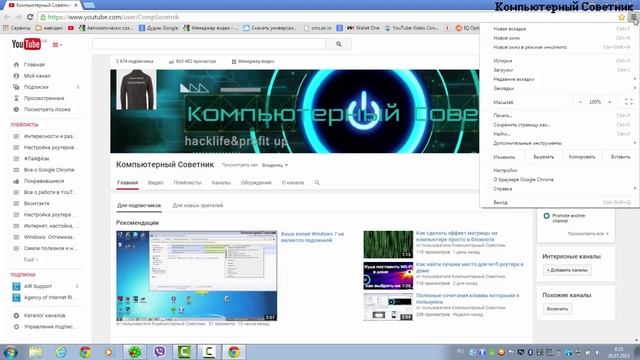The height and width of the screenshot is (360, 640).
Task: Open File Explorer from taskbar
Action: [x=36, y=352]
